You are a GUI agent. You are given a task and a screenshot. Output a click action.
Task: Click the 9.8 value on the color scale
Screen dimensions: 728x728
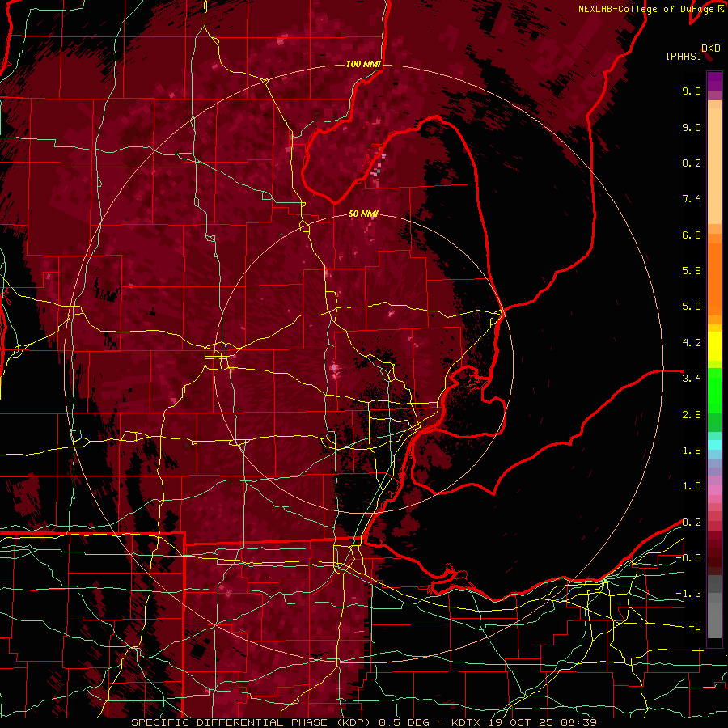692,91
